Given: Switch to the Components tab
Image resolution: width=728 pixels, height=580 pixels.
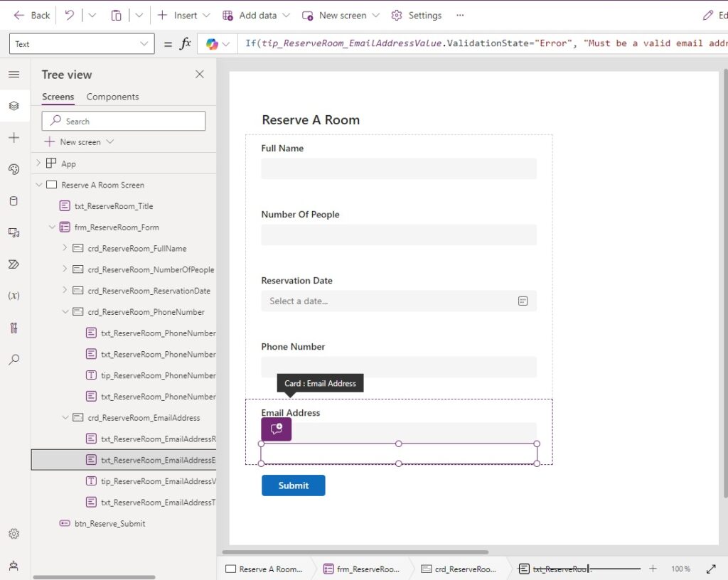Looking at the screenshot, I should pos(112,97).
